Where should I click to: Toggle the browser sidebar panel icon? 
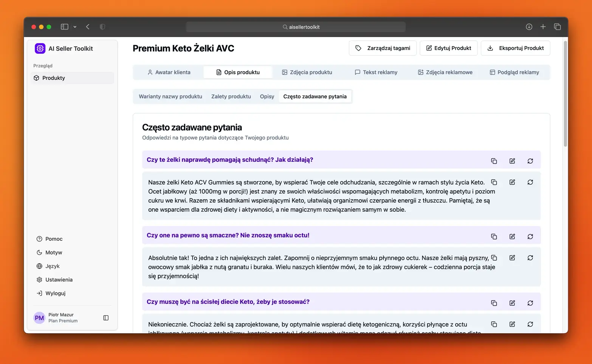pyautogui.click(x=65, y=27)
